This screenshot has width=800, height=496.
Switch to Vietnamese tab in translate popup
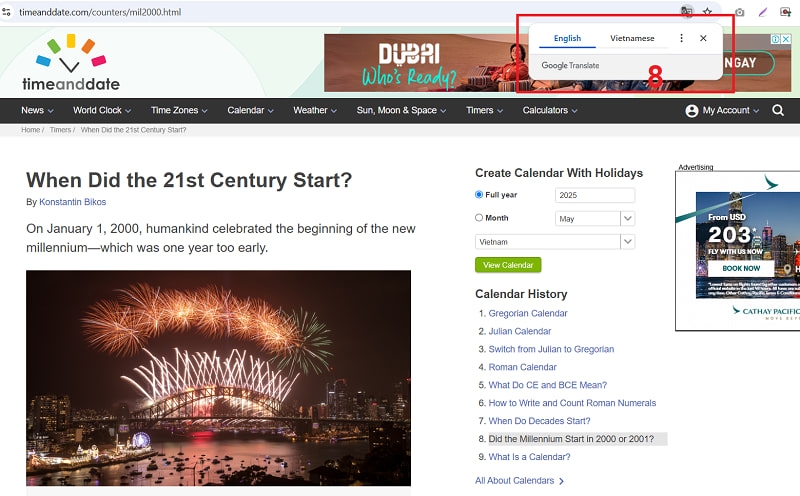pos(632,38)
